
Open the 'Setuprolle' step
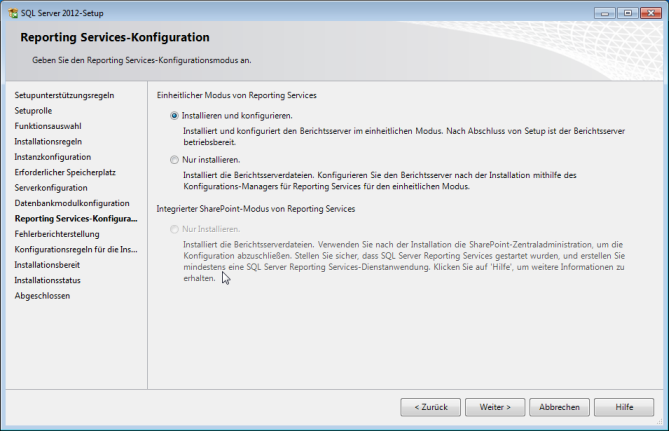33,111
